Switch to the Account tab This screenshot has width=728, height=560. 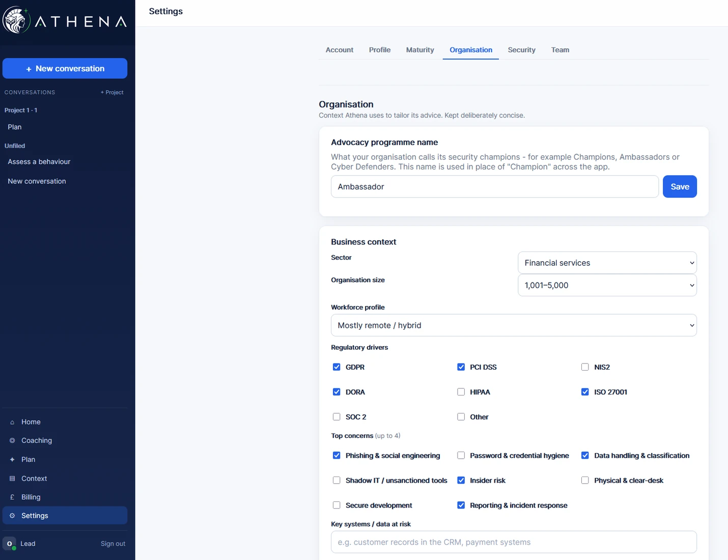[339, 50]
